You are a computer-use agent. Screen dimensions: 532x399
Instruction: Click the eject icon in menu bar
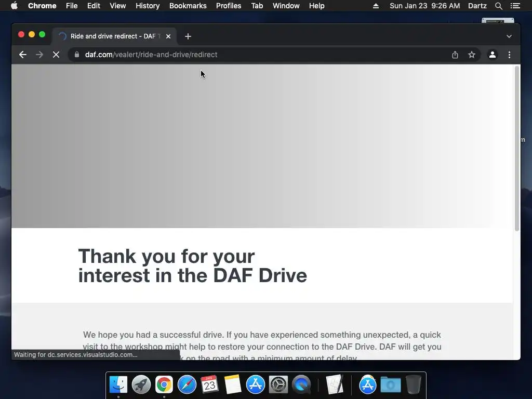pyautogui.click(x=376, y=6)
